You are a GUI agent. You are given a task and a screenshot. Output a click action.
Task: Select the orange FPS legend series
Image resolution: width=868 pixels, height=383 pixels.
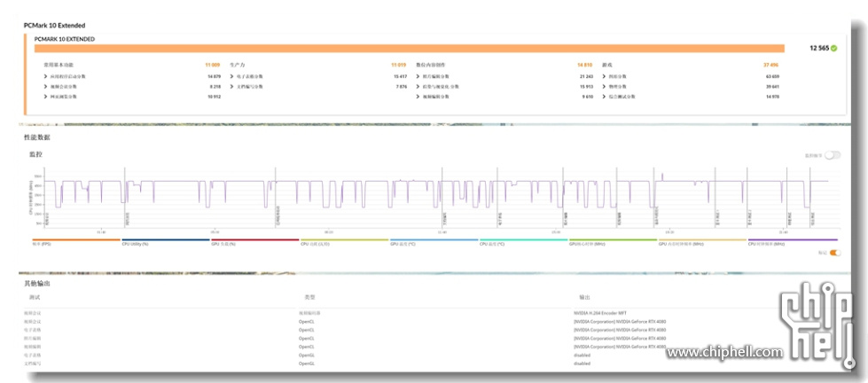pyautogui.click(x=76, y=242)
